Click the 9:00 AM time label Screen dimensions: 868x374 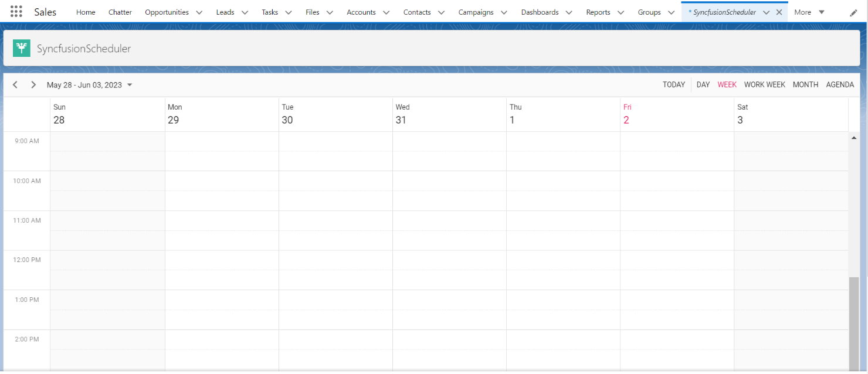coord(27,141)
